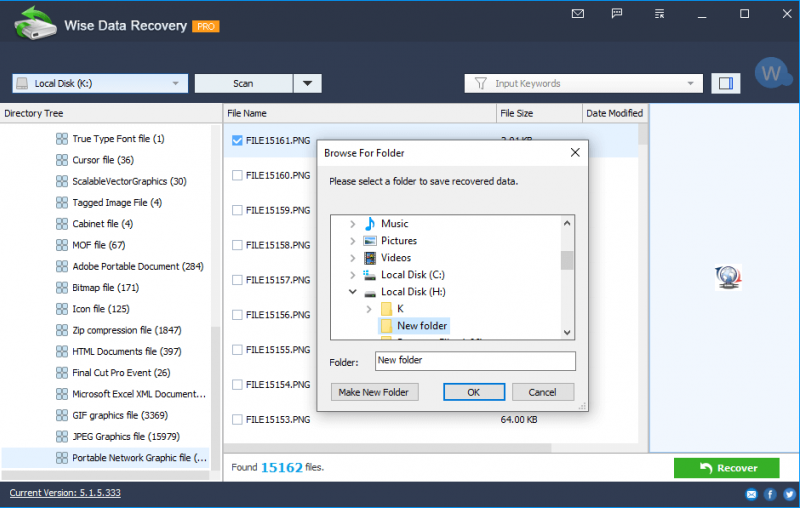
Task: Open the Scan options dropdown arrow
Action: (307, 83)
